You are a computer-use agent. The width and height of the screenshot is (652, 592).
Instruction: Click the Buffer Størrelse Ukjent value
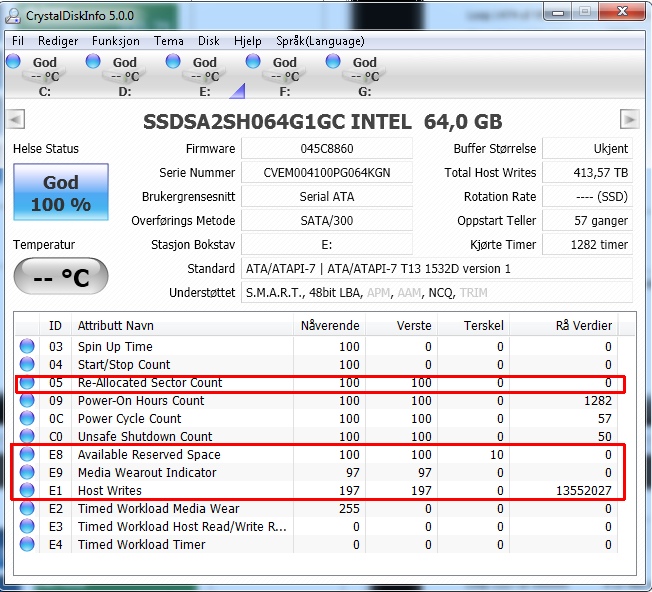(588, 148)
